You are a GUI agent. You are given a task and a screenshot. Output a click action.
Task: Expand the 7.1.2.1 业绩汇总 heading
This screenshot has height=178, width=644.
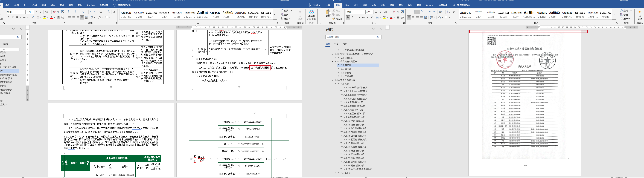[x=336, y=58]
